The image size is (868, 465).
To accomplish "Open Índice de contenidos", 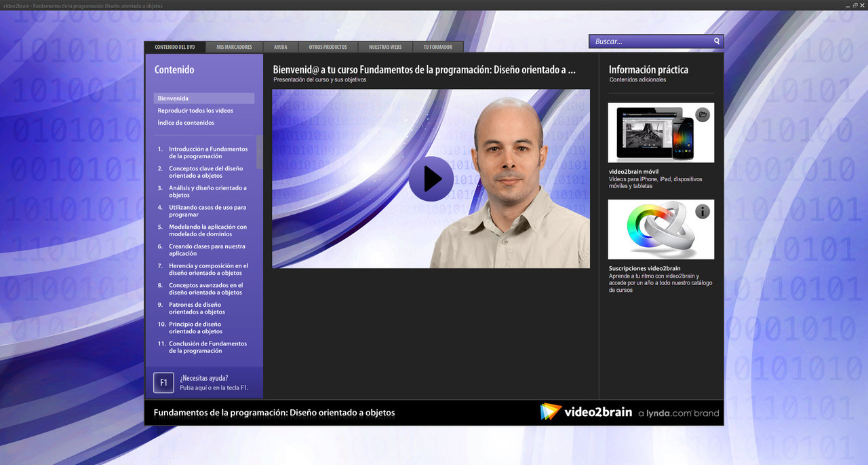I will [x=186, y=123].
